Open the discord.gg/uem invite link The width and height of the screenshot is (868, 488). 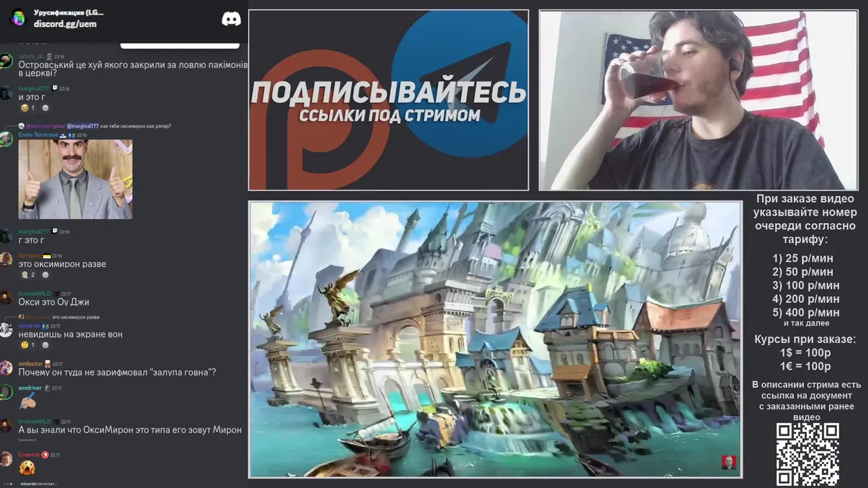tap(65, 24)
